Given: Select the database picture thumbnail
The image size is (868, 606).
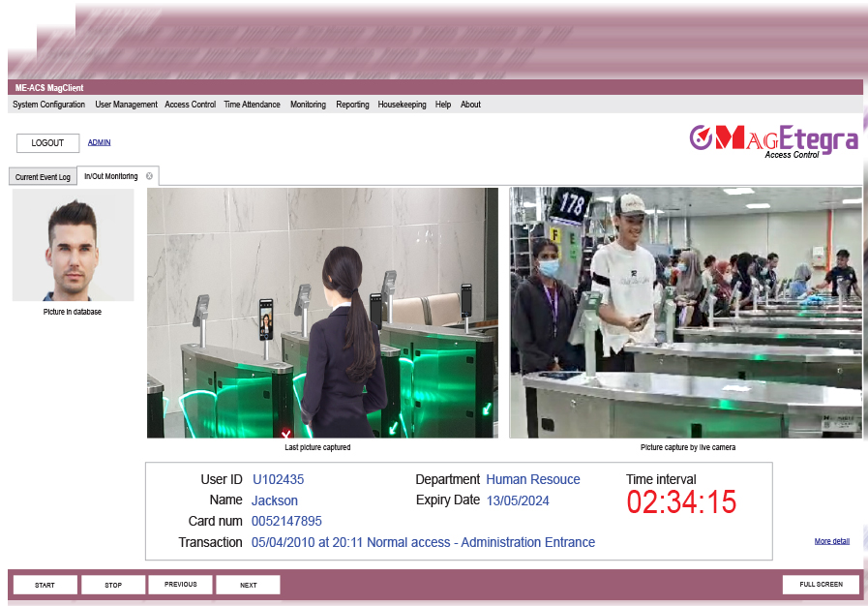Looking at the screenshot, I should point(74,245).
